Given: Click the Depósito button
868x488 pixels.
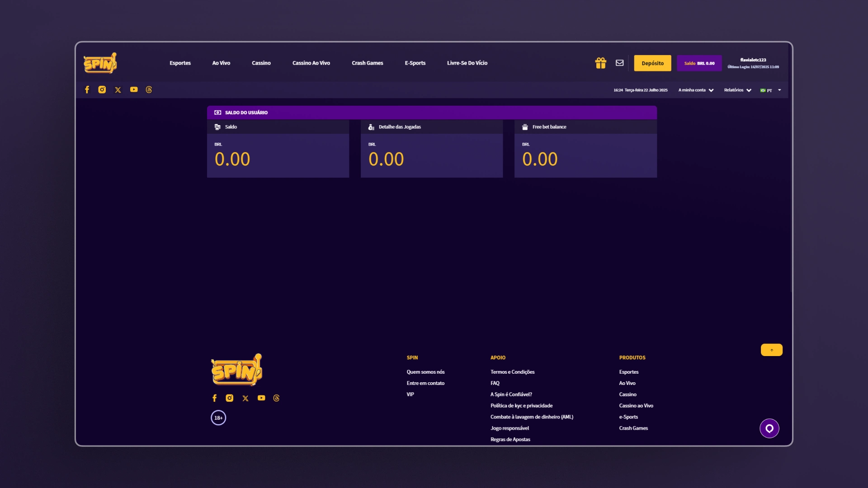Looking at the screenshot, I should click(652, 63).
